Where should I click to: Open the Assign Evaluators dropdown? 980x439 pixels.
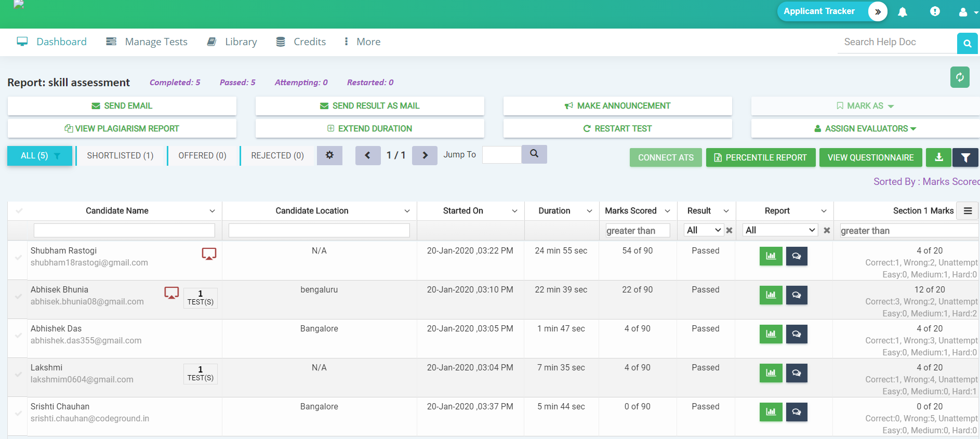(865, 129)
